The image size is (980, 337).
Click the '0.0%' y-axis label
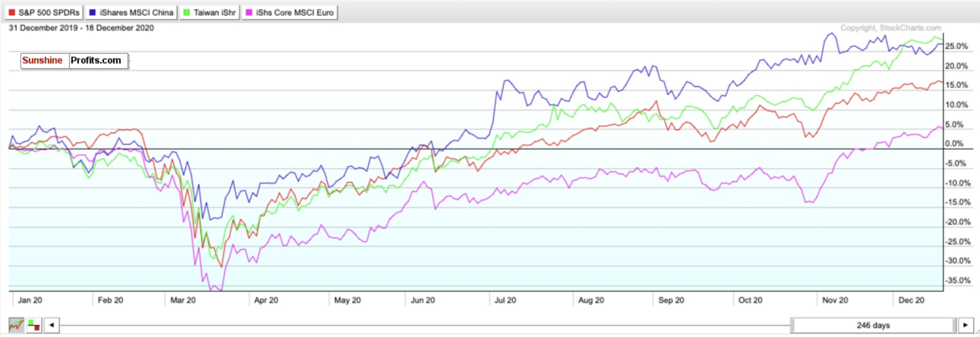[x=954, y=144]
